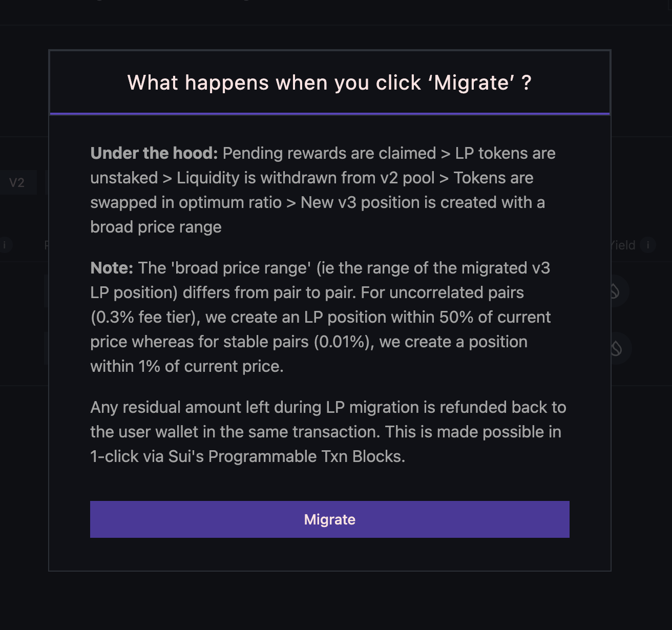Click 'Liquidity is withdrawn from v2 pool' text

[305, 178]
